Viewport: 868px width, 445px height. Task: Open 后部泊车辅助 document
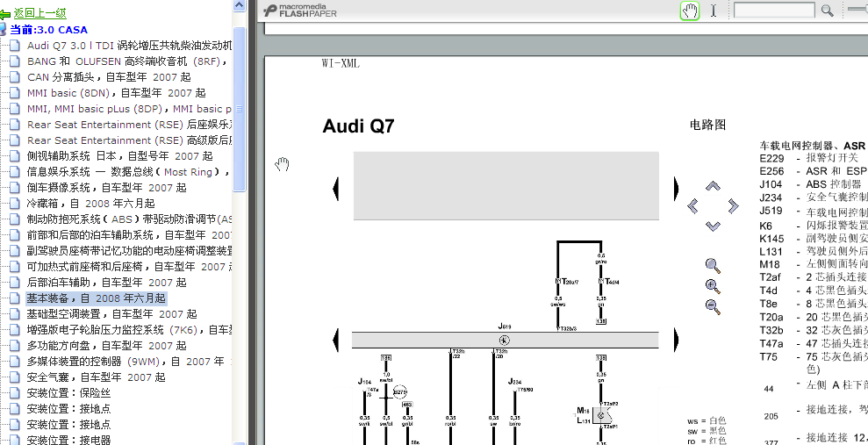[x=107, y=283]
